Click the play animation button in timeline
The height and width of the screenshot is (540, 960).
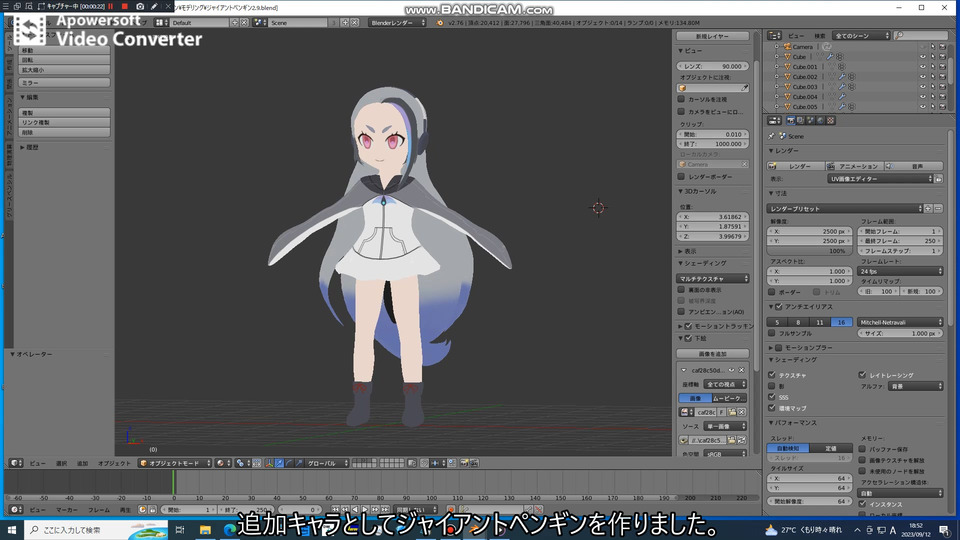(365, 509)
